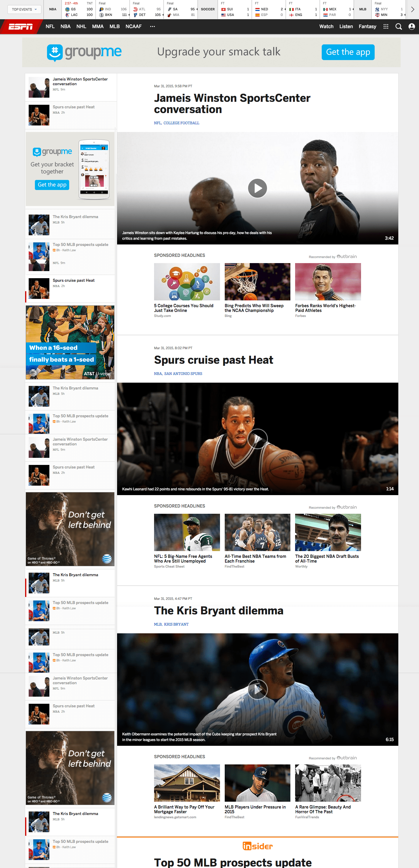Open the MMA menu

[x=98, y=27]
